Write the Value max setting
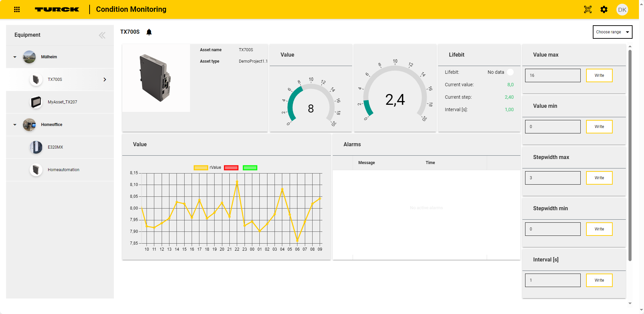 [x=599, y=75]
